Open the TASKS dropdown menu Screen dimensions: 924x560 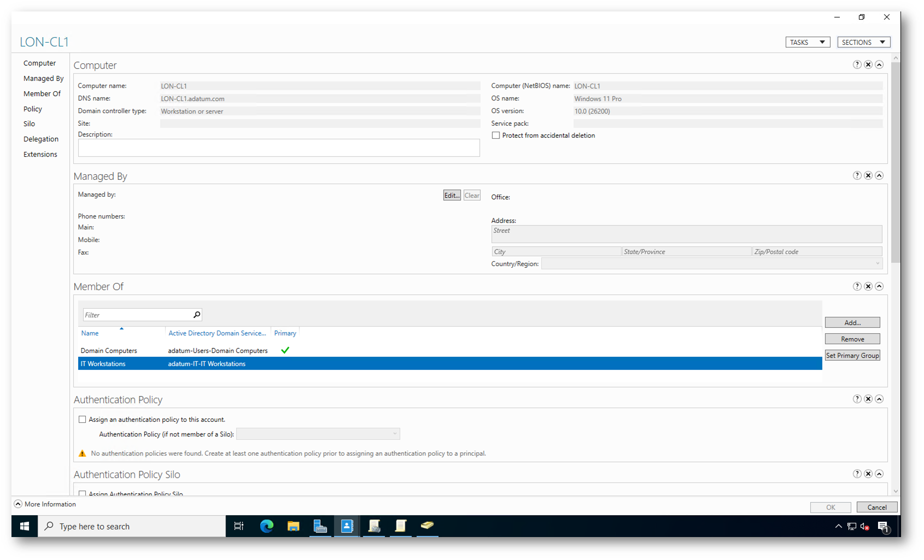point(808,42)
